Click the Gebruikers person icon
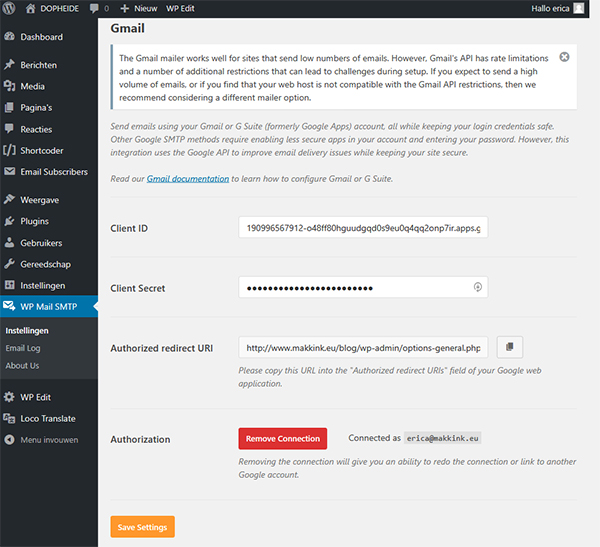 pos(9,243)
